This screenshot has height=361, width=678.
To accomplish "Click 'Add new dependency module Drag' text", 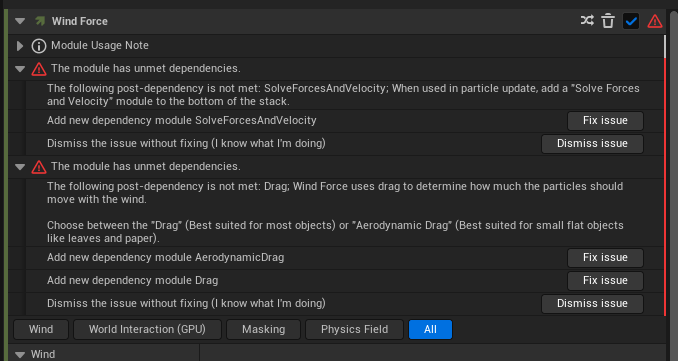I will coord(132,281).
